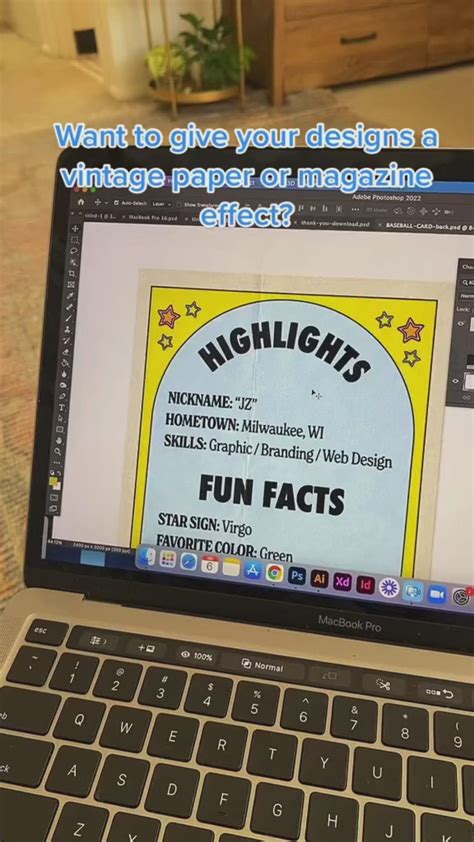Click the foreground yellow color swatch
The image size is (474, 842).
pos(53,481)
